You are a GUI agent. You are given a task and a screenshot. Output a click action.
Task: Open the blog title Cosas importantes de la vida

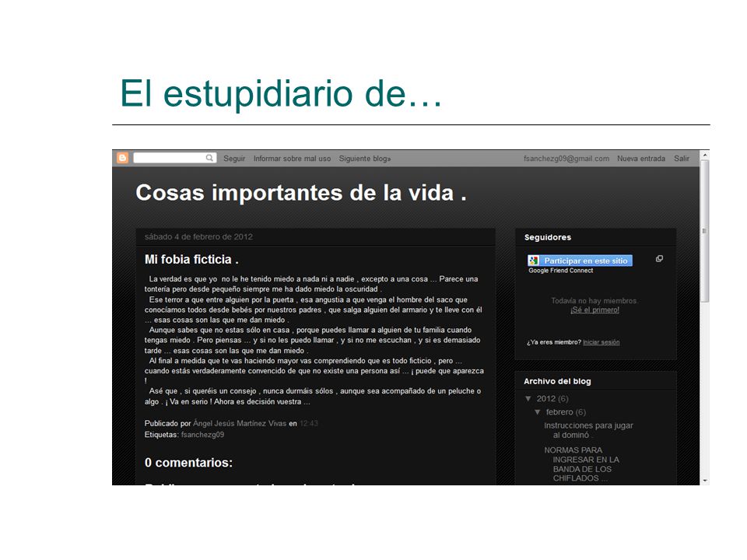300,193
